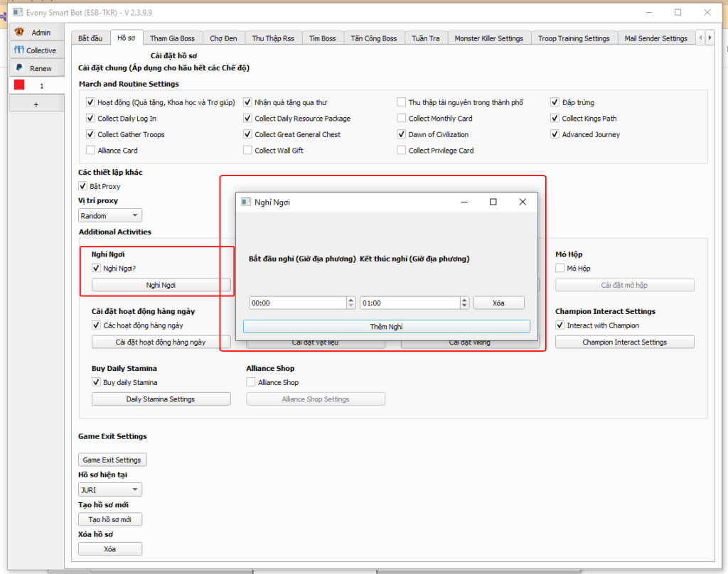This screenshot has height=574, width=728.
Task: Open the Random proxy location dropdown
Action: [110, 215]
